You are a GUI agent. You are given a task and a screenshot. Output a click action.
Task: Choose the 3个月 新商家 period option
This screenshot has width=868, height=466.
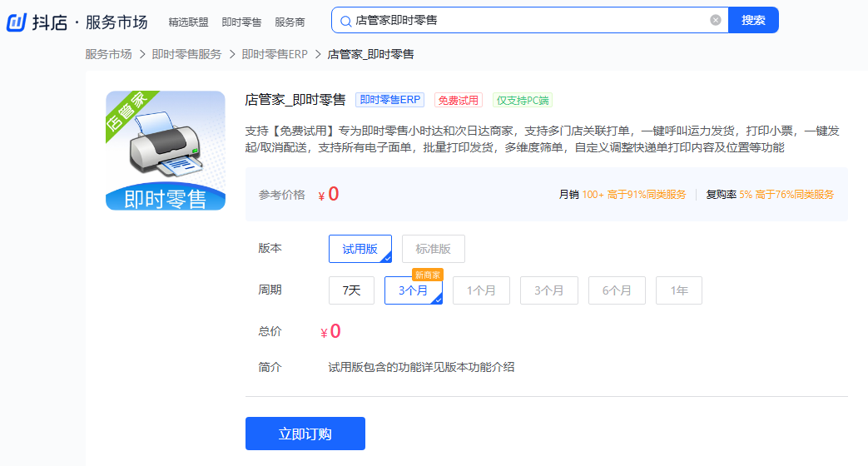click(413, 290)
